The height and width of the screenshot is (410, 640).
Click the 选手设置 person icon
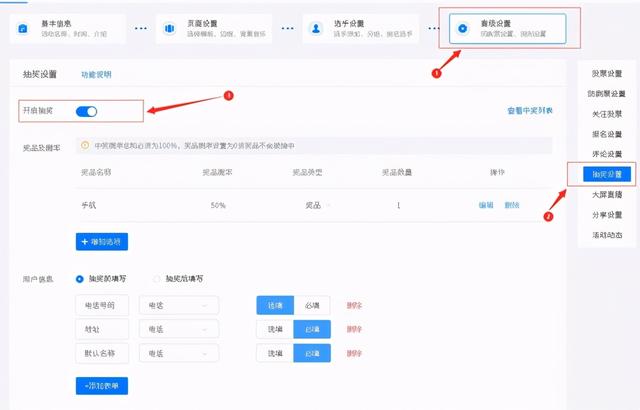316,29
